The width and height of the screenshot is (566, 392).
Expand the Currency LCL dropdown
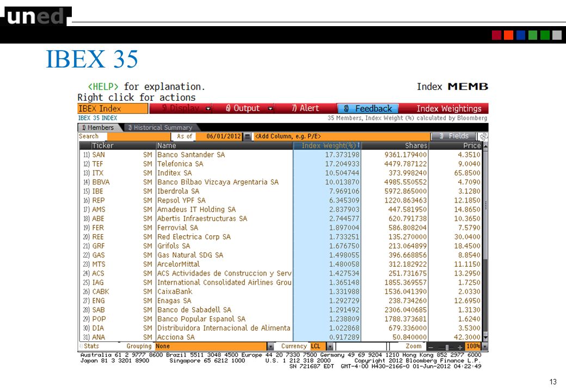click(330, 346)
